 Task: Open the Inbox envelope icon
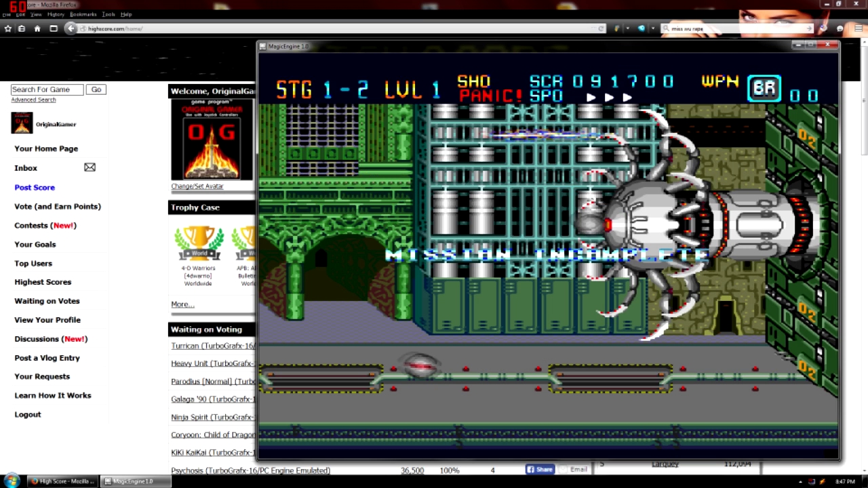tap(90, 167)
